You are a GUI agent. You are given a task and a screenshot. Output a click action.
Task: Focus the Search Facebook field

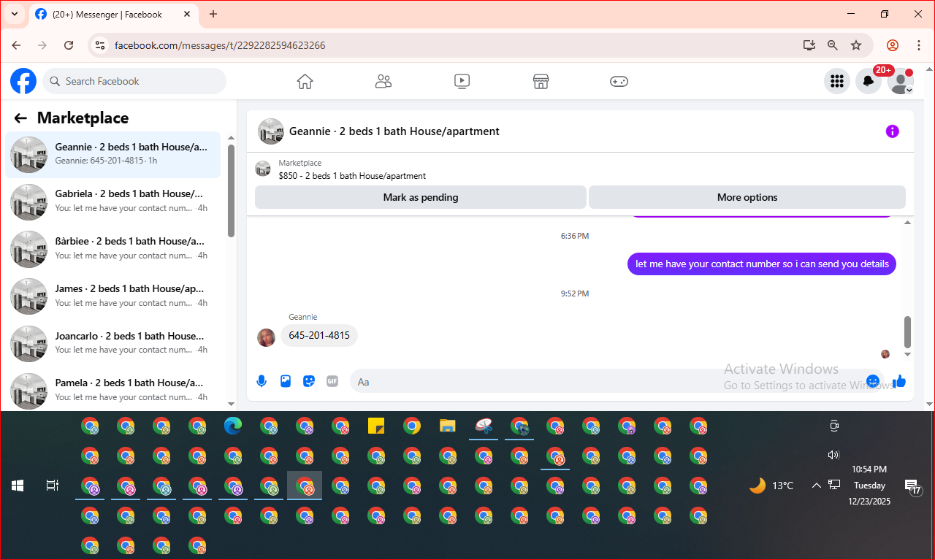[134, 81]
